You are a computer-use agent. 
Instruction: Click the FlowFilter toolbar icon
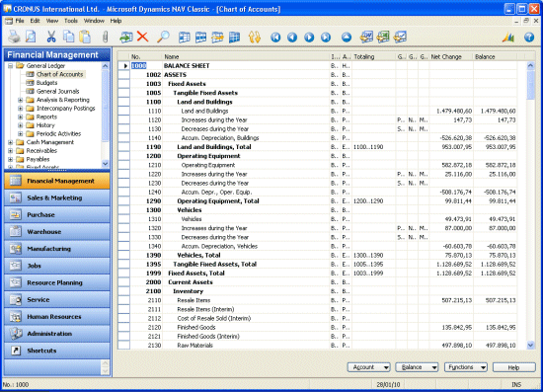(x=218, y=38)
